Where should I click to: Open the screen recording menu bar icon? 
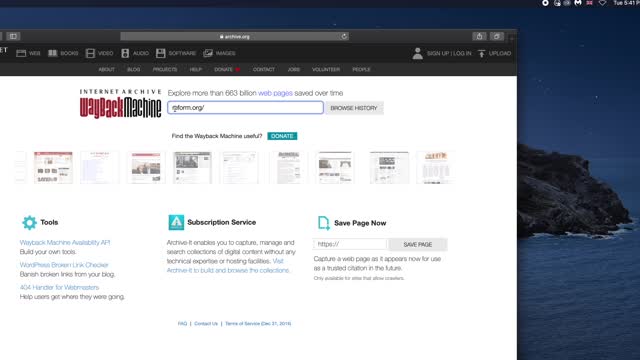pyautogui.click(x=545, y=3)
